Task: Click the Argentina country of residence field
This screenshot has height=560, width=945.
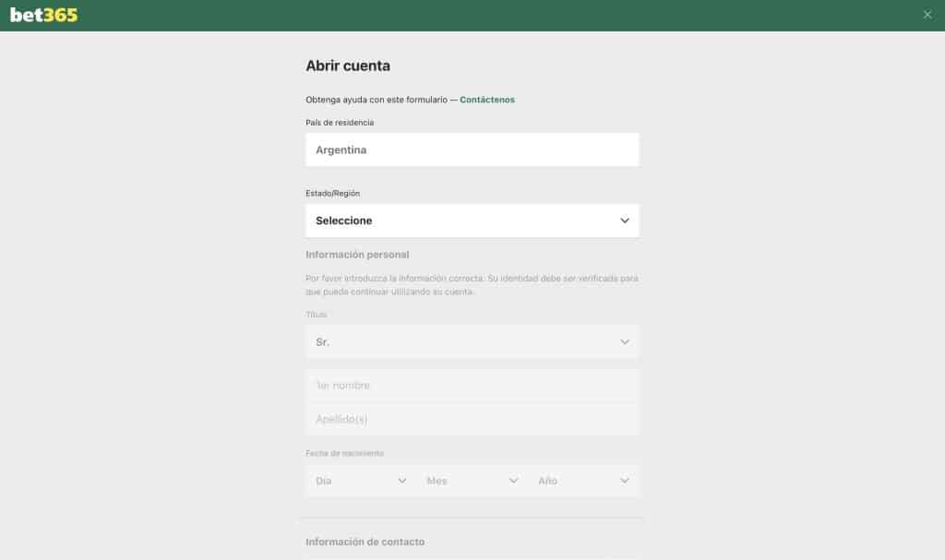Action: [x=472, y=149]
